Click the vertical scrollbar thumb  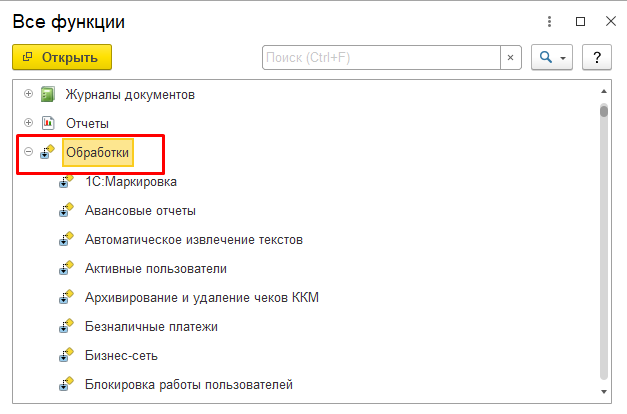(604, 110)
